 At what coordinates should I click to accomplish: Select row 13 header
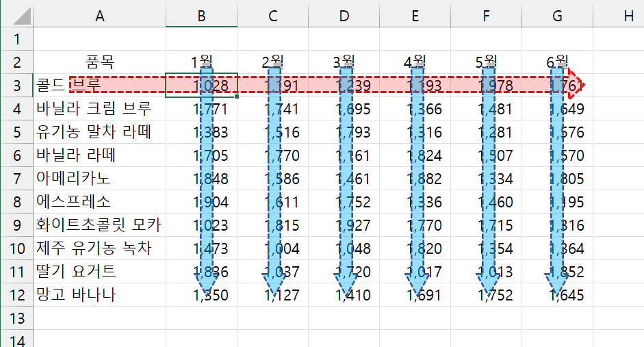(x=16, y=318)
